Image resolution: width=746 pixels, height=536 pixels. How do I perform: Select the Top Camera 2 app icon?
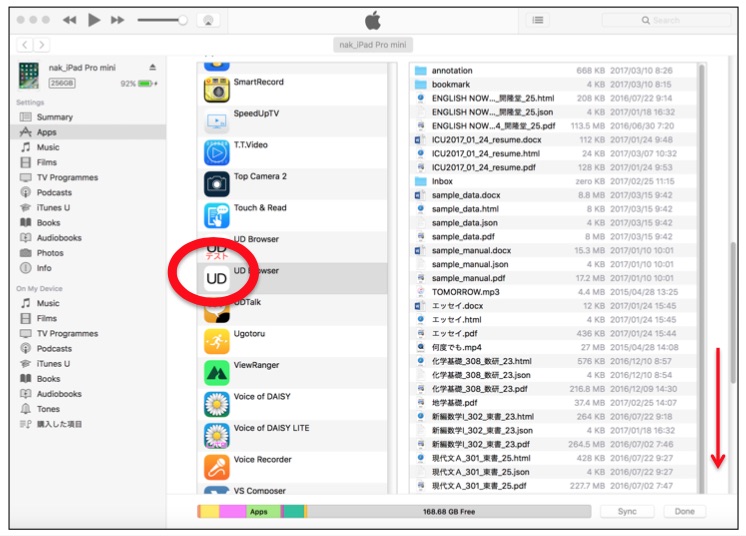[x=217, y=184]
